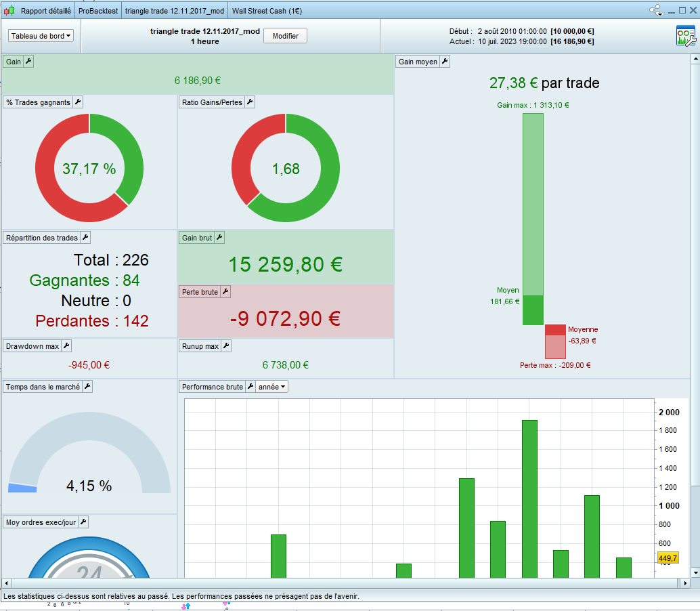Click the vertical scrollbar up arrow
This screenshot has width=700, height=611.
[695, 58]
